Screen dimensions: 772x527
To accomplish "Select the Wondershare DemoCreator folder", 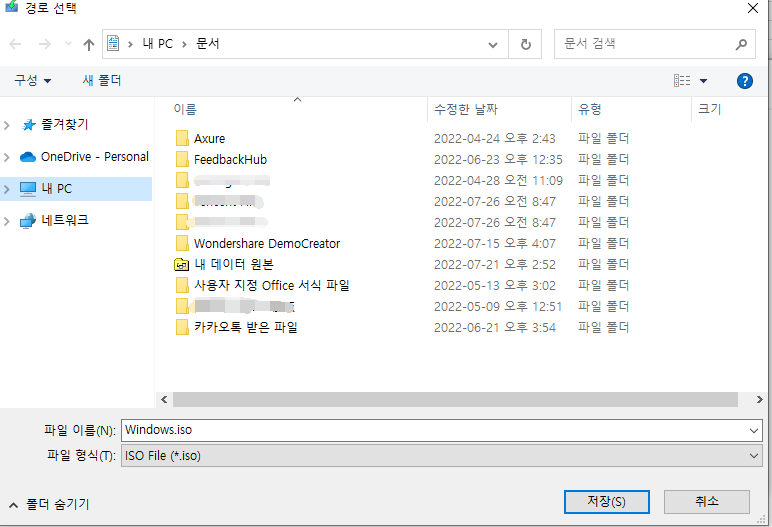I will pos(267,243).
